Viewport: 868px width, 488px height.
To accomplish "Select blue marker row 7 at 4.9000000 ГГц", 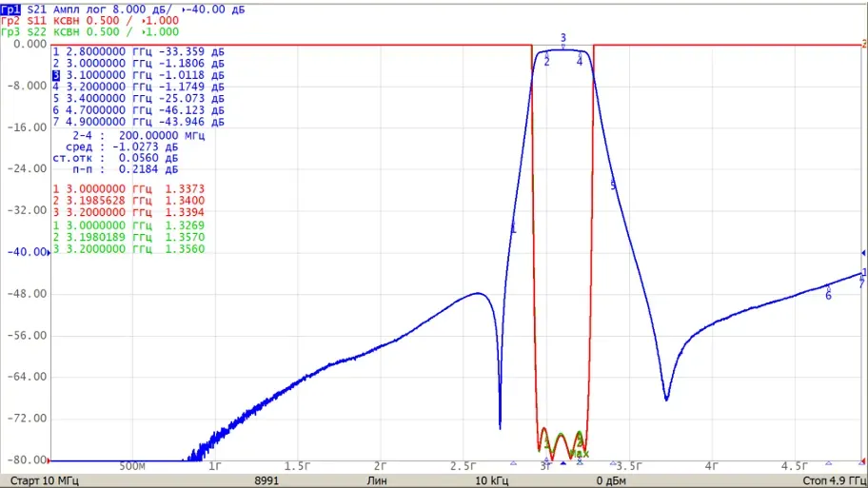I will pyautogui.click(x=138, y=122).
